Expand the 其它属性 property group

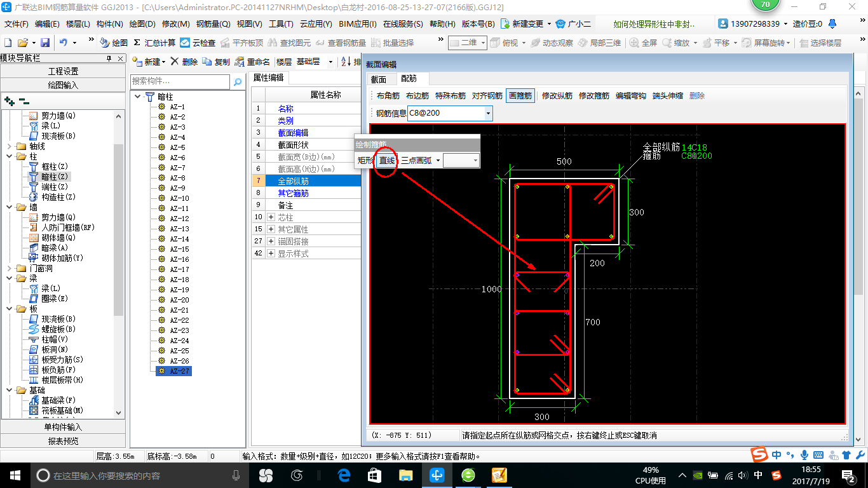[x=271, y=229]
